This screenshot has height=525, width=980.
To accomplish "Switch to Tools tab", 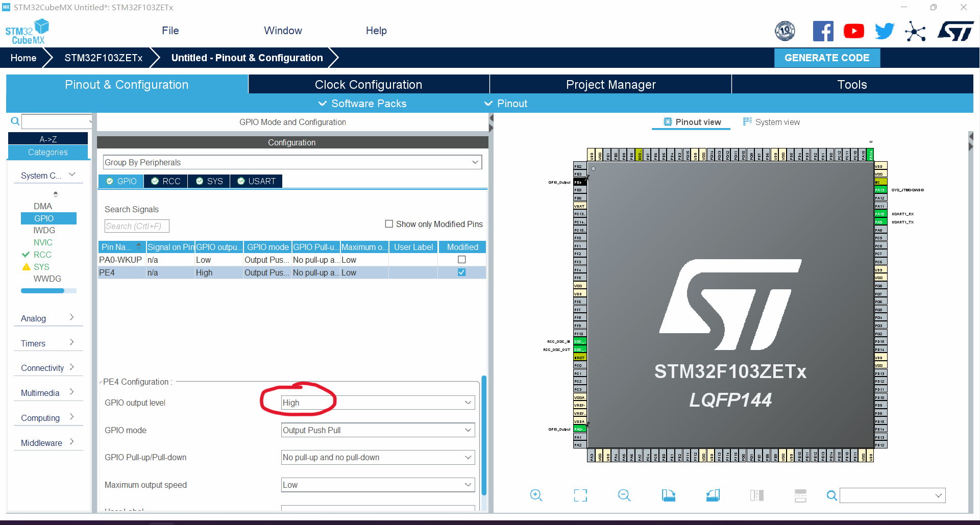I will pos(852,85).
